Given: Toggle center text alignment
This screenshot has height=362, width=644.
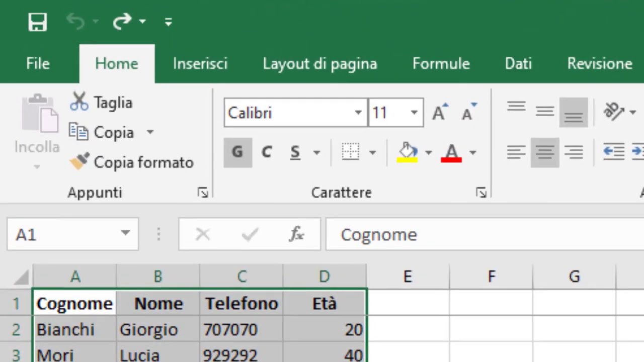Looking at the screenshot, I should (x=545, y=152).
